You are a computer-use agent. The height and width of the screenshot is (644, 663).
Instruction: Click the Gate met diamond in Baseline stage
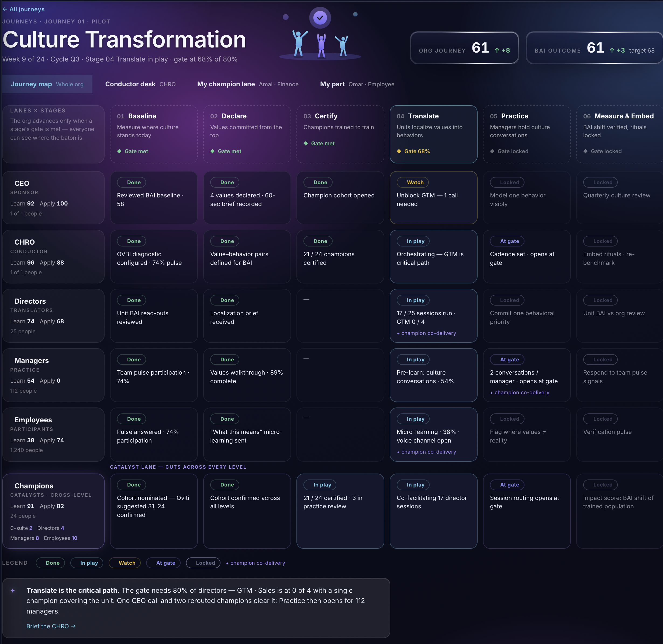[119, 151]
